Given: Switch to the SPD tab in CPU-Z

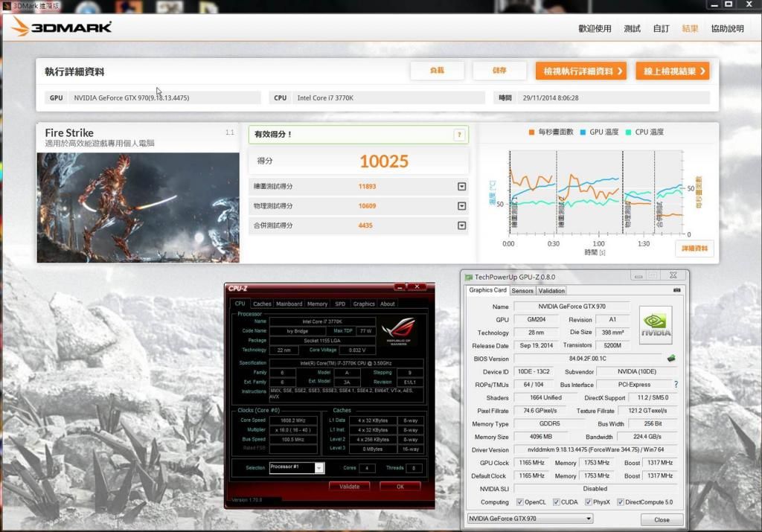Looking at the screenshot, I should pyautogui.click(x=340, y=304).
